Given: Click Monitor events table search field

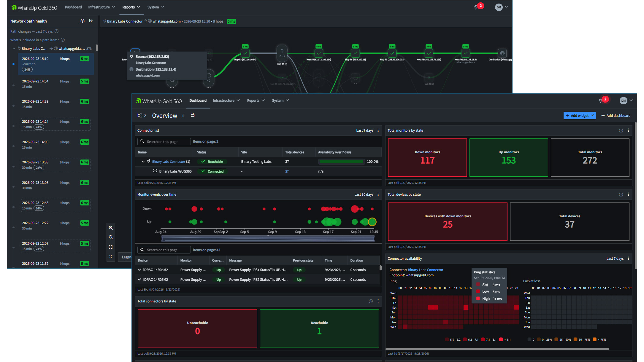Looking at the screenshot, I should pyautogui.click(x=164, y=250).
